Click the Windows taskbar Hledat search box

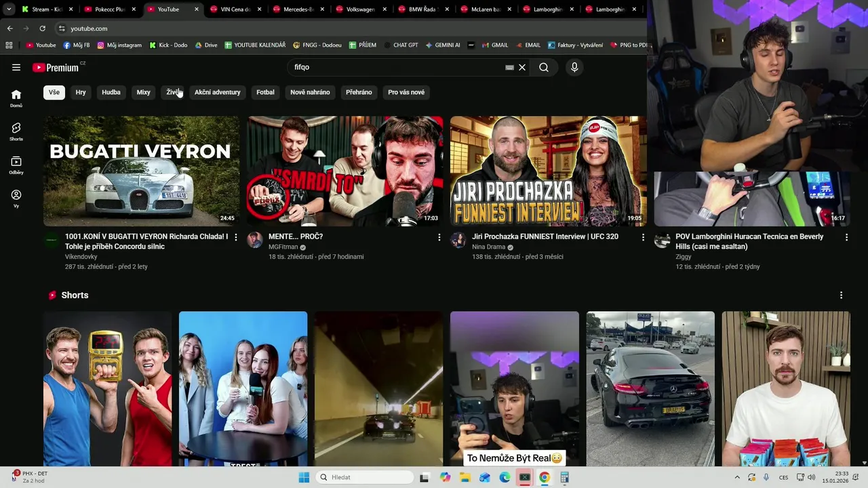(365, 477)
